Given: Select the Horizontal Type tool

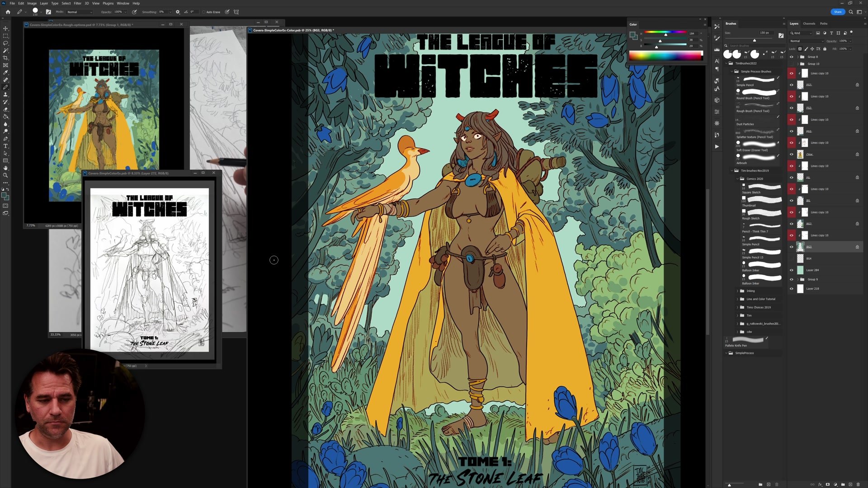Looking at the screenshot, I should point(5,146).
